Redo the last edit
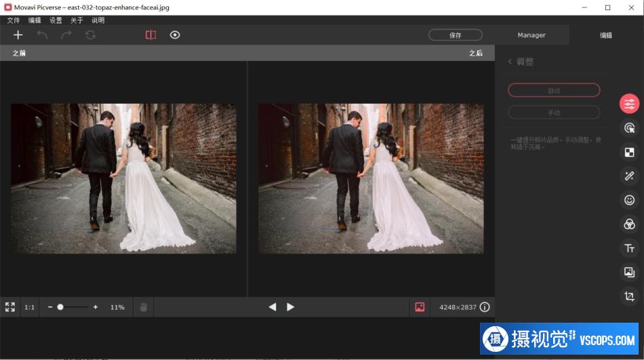 [x=66, y=35]
